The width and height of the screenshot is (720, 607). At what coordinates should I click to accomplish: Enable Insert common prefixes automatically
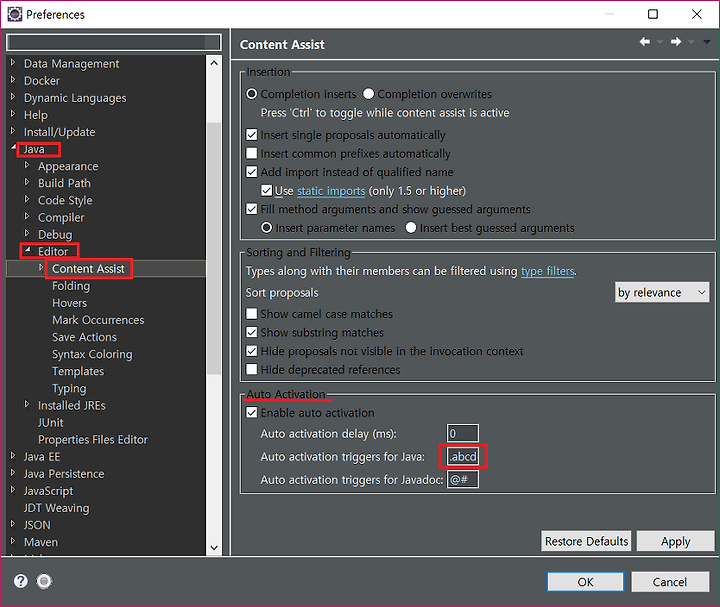pos(252,153)
